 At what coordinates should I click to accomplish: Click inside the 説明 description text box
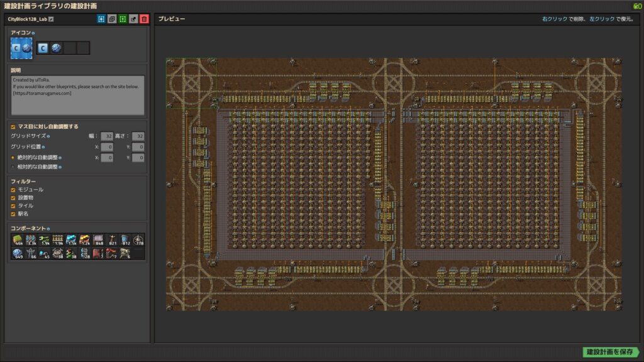(x=77, y=96)
